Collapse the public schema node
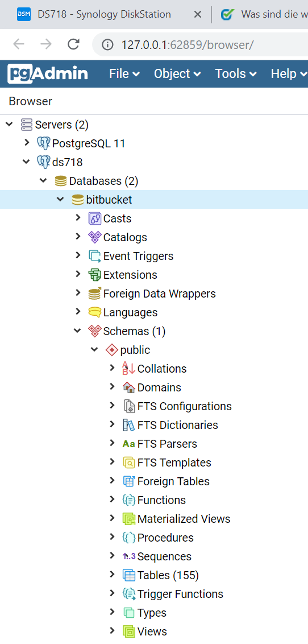The height and width of the screenshot is (644, 308). pyautogui.click(x=95, y=349)
